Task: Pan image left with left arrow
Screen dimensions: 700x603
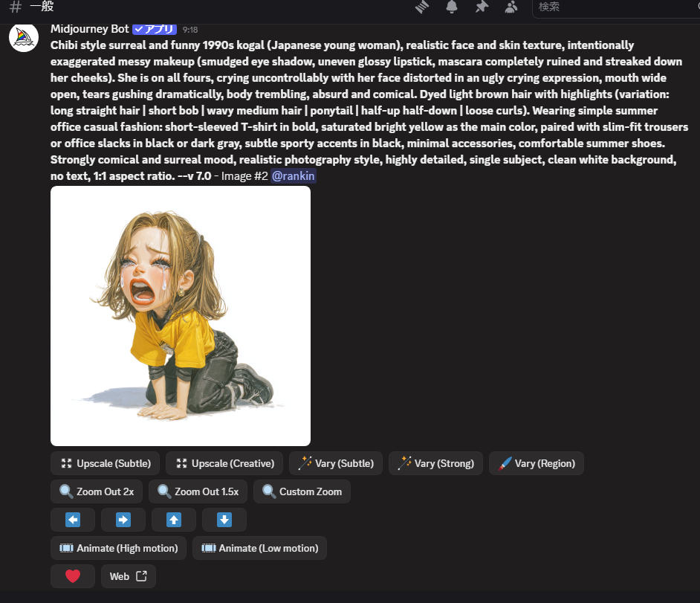Action: (73, 520)
